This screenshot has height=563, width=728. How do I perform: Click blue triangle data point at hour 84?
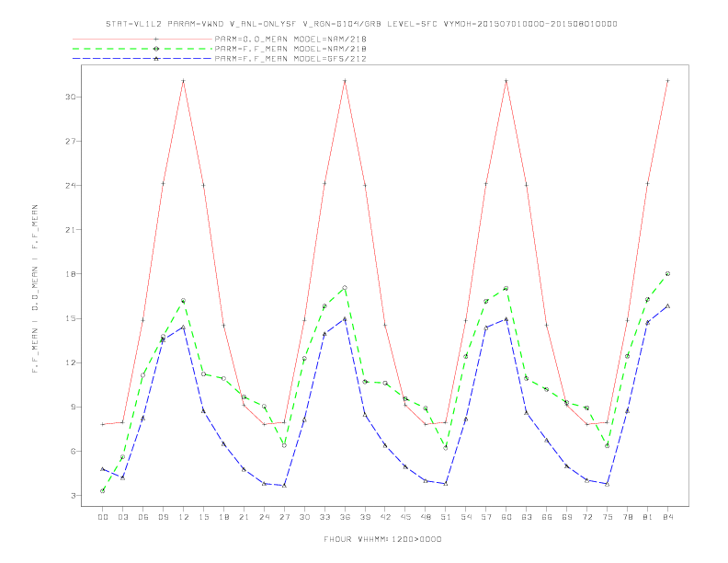(667, 306)
